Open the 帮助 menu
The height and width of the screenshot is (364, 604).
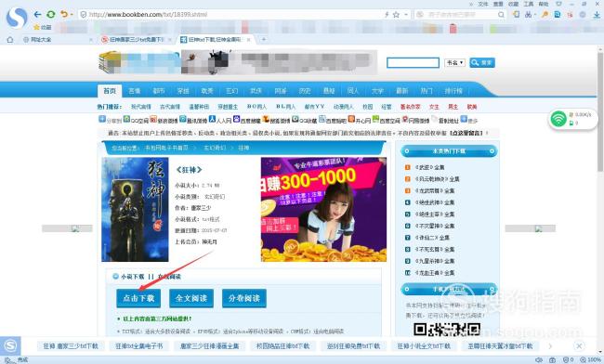point(544,4)
